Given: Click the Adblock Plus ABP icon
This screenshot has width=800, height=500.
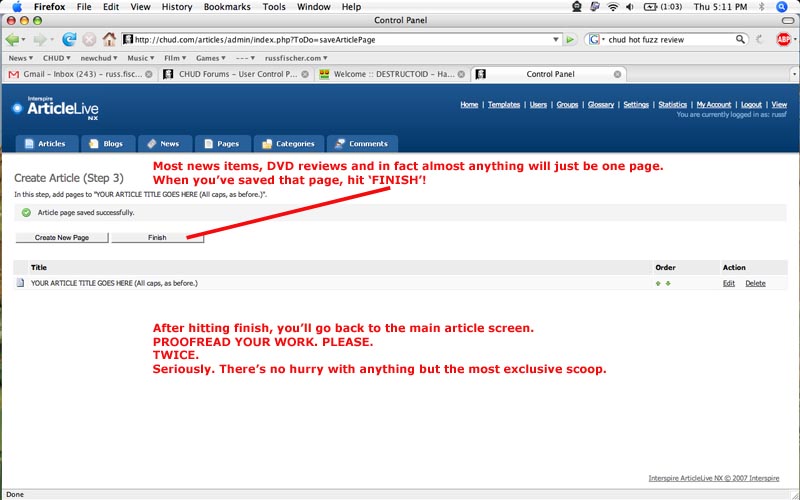Looking at the screenshot, I should click(x=784, y=40).
